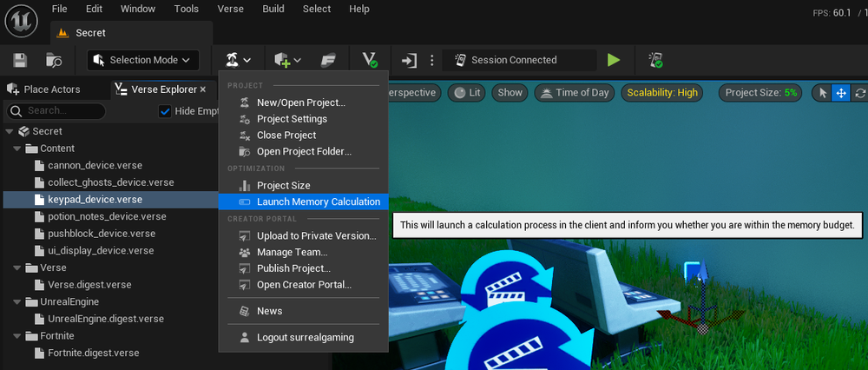Open the Build menu
Viewport: 868px width, 370px height.
tap(273, 9)
